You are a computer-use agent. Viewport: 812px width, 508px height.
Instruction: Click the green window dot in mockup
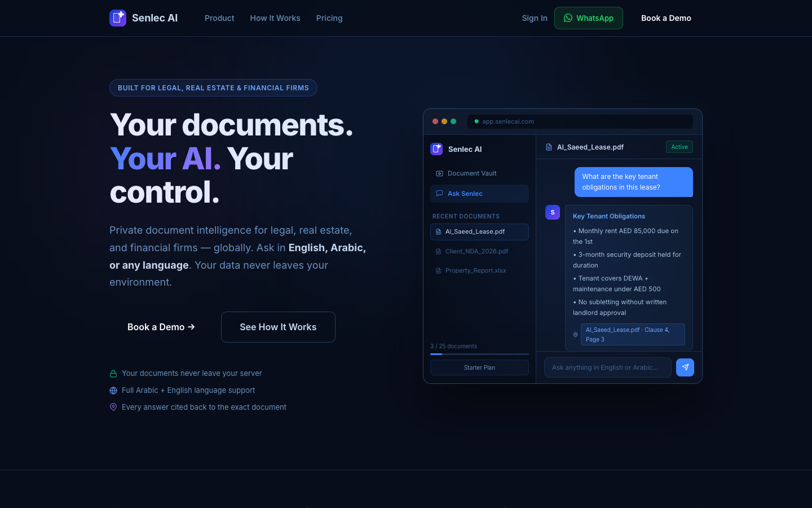tap(453, 121)
